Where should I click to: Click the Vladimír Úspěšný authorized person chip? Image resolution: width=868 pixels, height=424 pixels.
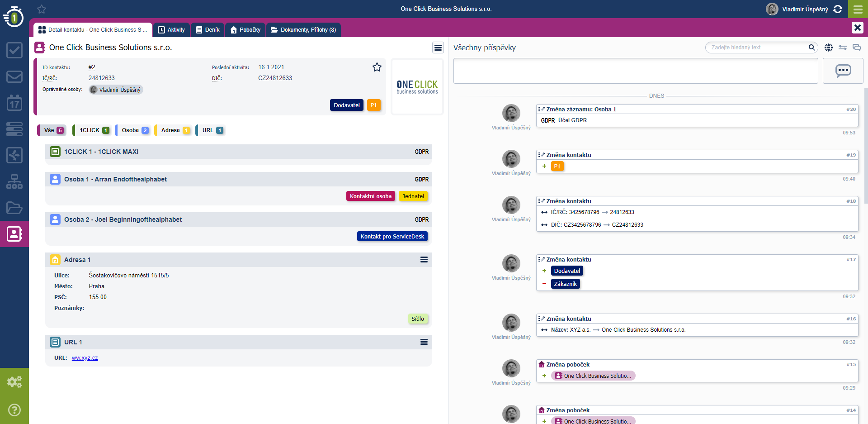(x=116, y=90)
